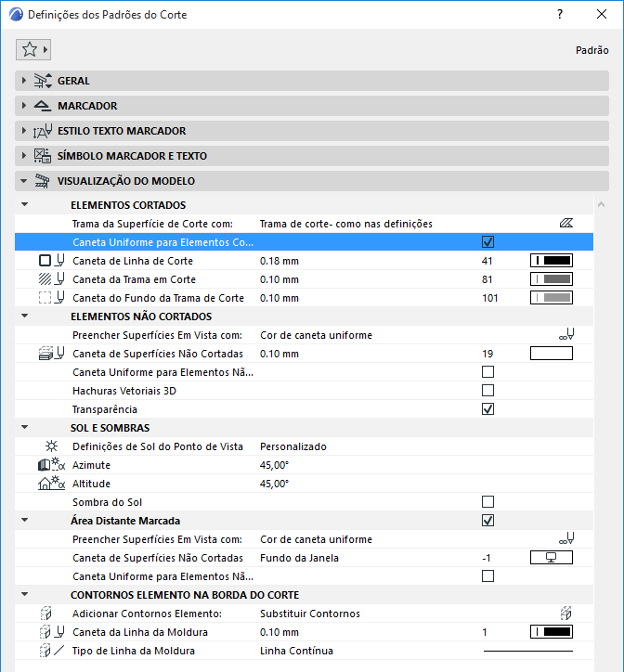
Task: Edit pen number 81 field
Action: (487, 279)
